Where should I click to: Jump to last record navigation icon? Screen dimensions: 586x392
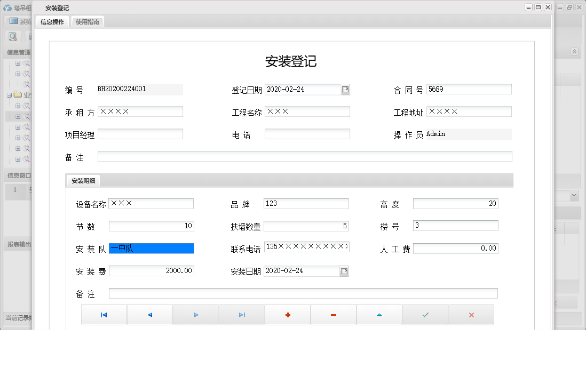(x=242, y=315)
